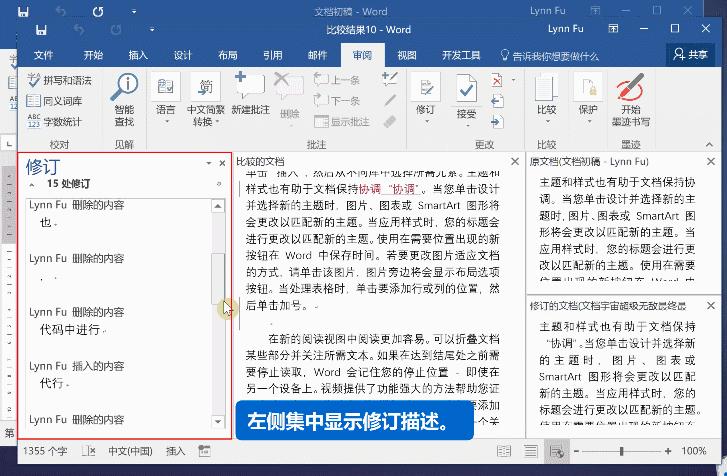Viewport: 727px width, 476px height.
Task: Click the lightbulb Tell Me search box
Action: [550, 56]
